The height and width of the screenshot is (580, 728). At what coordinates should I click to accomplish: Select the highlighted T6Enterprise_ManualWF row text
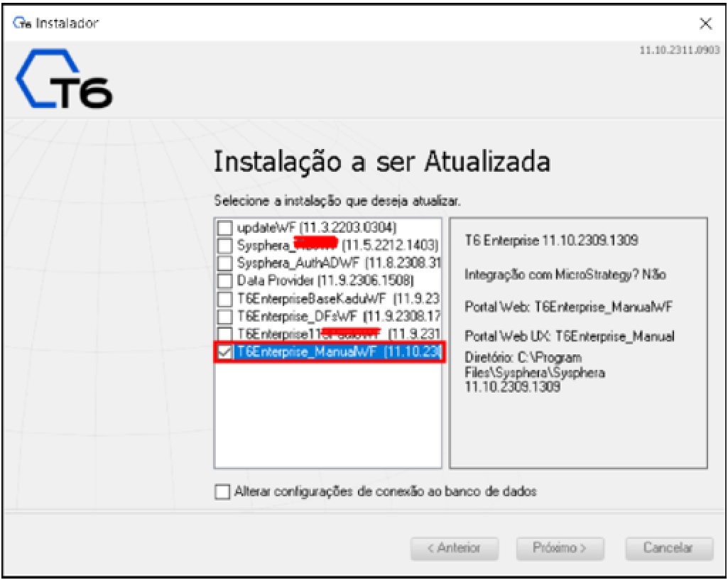coord(338,351)
